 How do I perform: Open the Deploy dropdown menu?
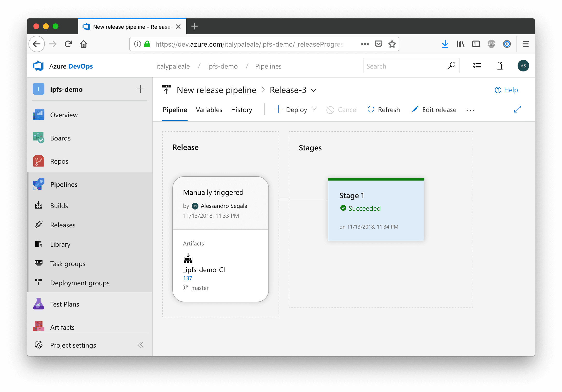[x=295, y=110]
